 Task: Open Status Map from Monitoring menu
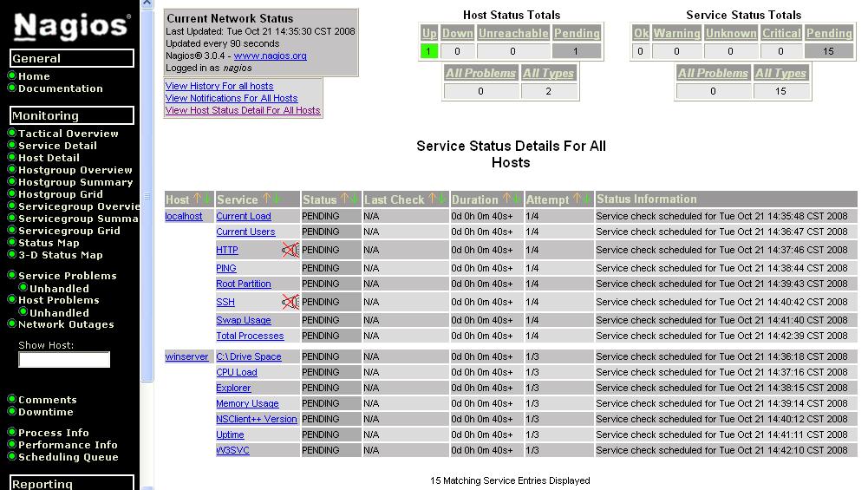[x=49, y=243]
